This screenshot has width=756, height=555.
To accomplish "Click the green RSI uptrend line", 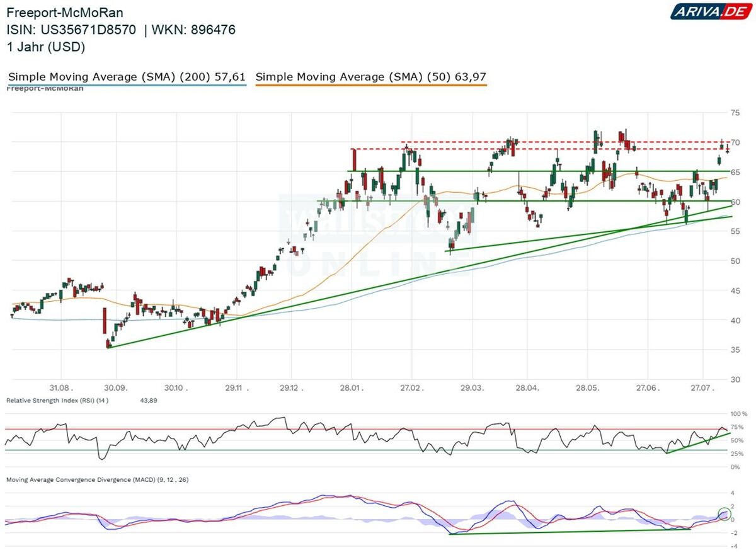I will [x=699, y=443].
